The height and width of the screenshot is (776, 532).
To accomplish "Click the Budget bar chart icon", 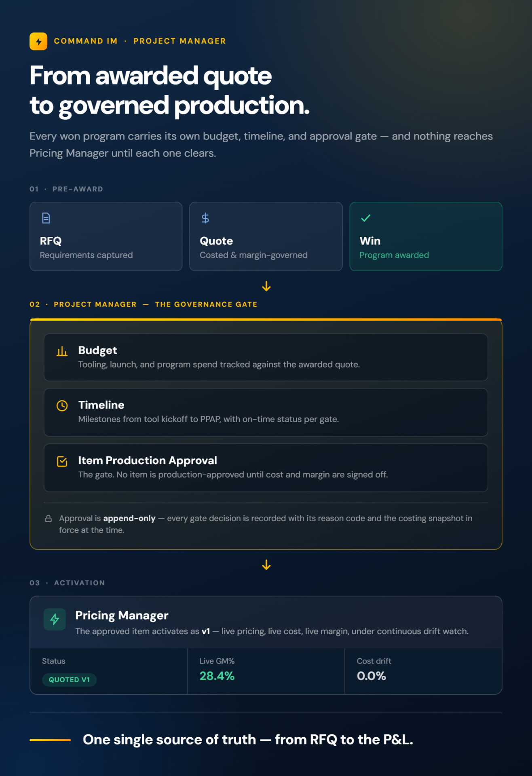I will pos(62,351).
